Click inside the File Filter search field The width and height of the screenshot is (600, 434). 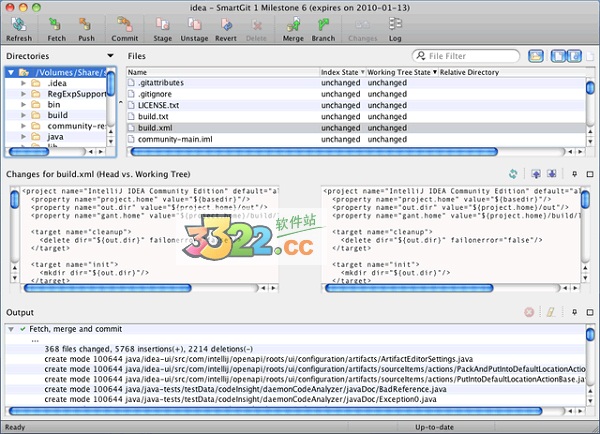[466, 56]
